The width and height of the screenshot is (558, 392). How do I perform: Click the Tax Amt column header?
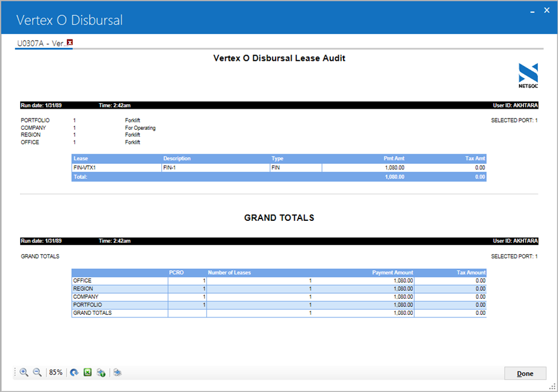click(475, 158)
